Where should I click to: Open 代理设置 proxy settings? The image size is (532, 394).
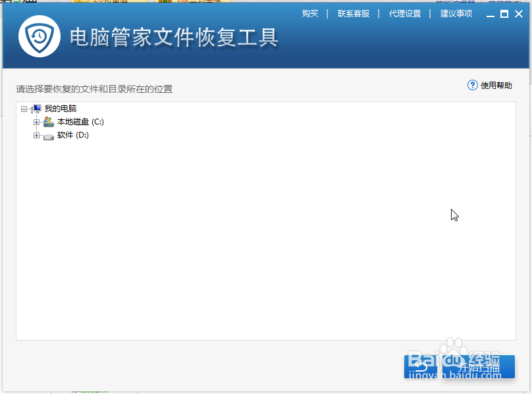(405, 14)
